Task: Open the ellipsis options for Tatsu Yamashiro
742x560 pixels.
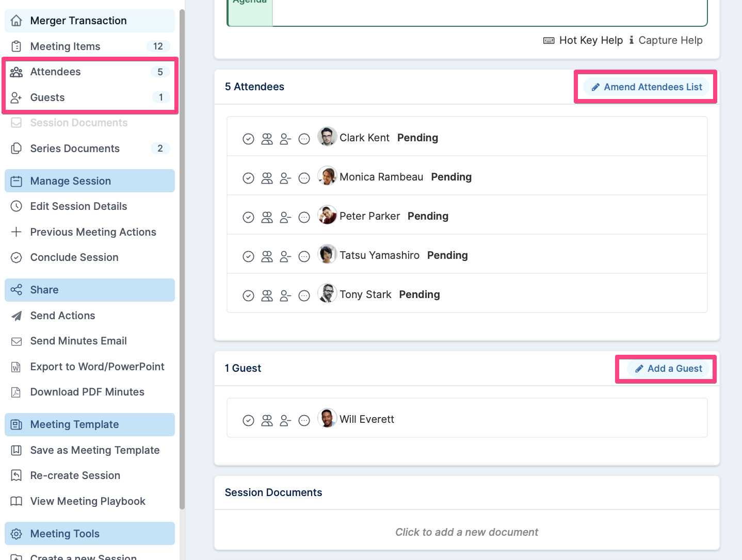Action: click(304, 256)
